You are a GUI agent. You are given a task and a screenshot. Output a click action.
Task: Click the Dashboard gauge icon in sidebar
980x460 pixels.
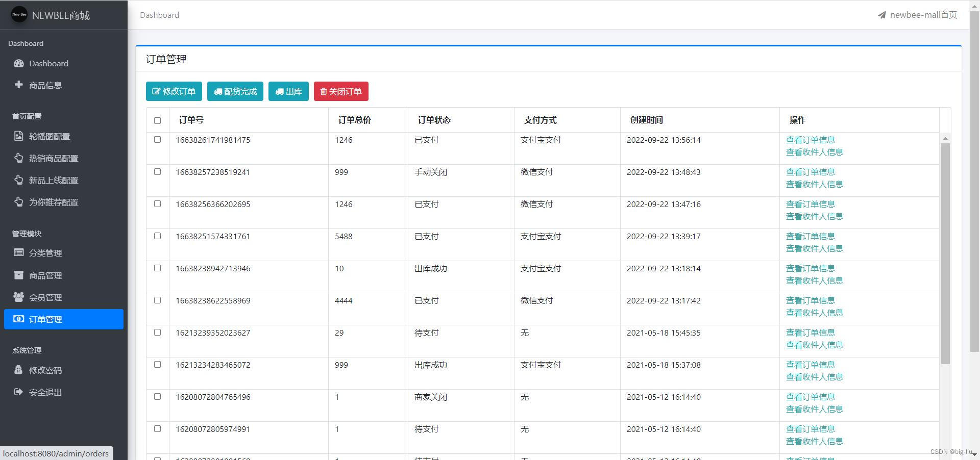click(x=19, y=63)
